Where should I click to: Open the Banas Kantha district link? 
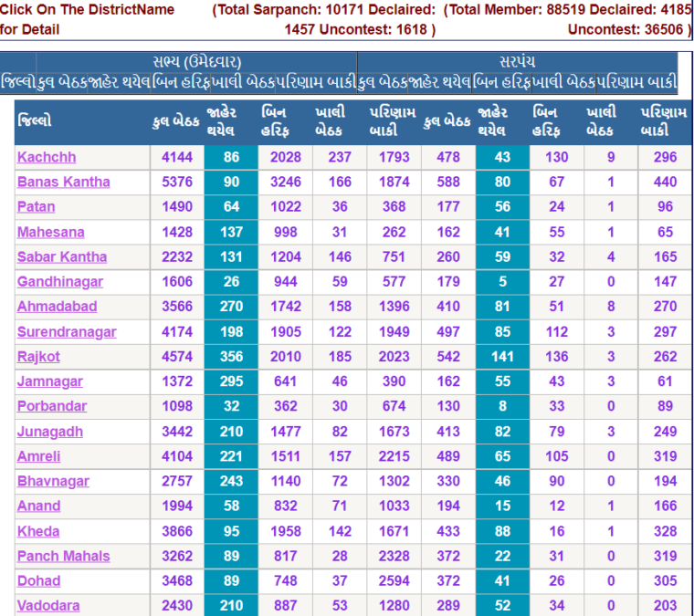click(x=63, y=182)
